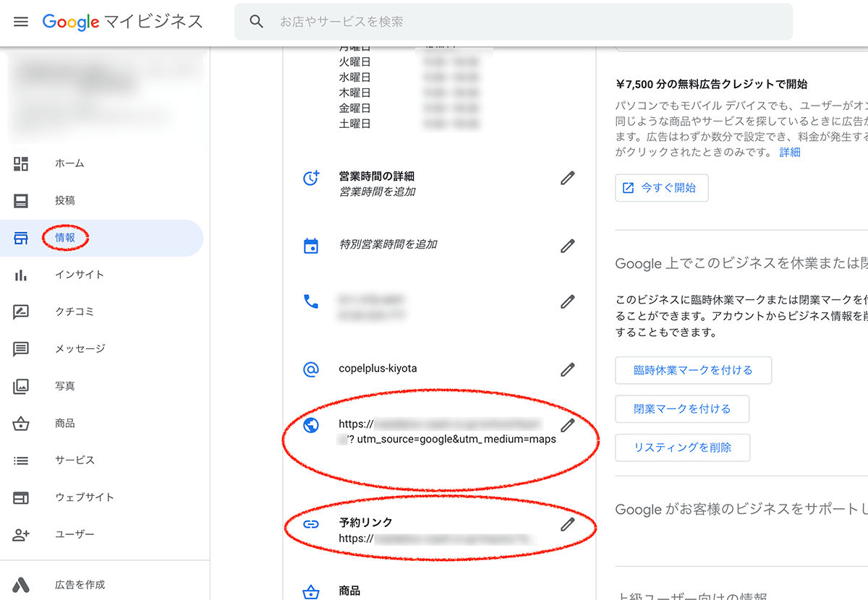868x600 pixels.
Task: Click the 水曜日 hours row
Action: click(409, 77)
